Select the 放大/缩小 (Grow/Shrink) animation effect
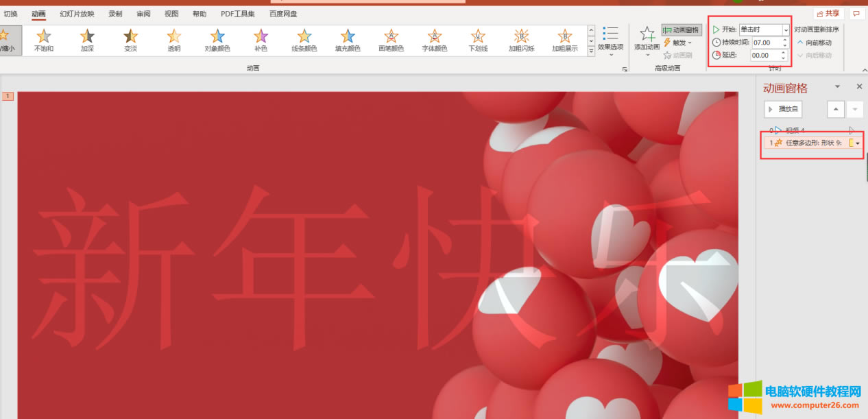This screenshot has height=419, width=868. coord(9,40)
